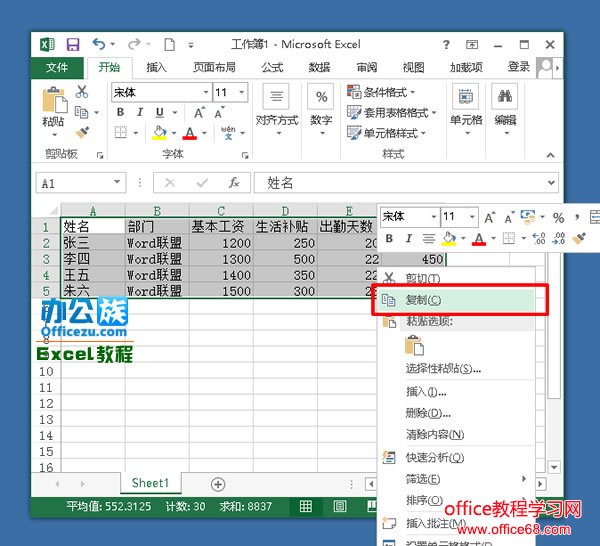The image size is (600, 546).
Task: Open 套用表格格式 table format menu
Action: [391, 112]
